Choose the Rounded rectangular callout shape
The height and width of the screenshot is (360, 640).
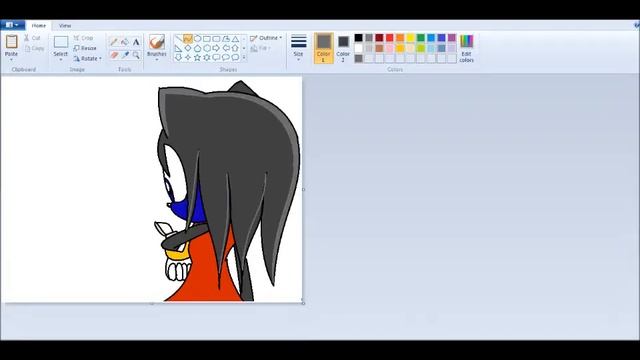[x=216, y=58]
